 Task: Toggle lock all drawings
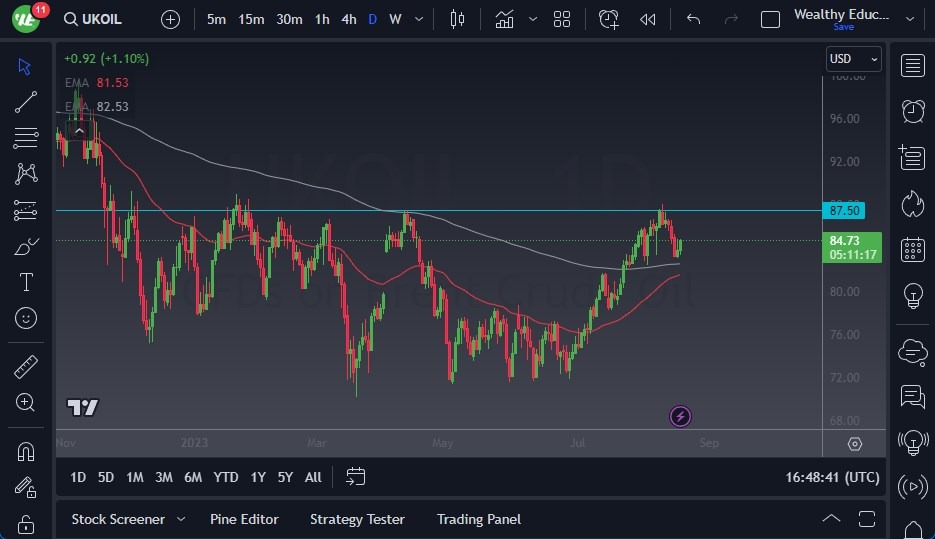tap(26, 523)
